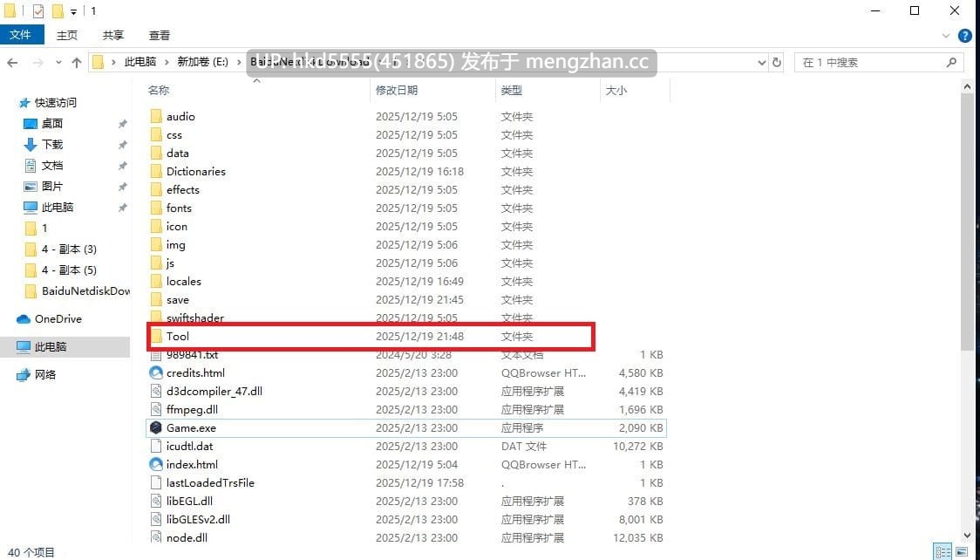The height and width of the screenshot is (560, 980).
Task: Select OneDrive in the navigation pane
Action: pyautogui.click(x=58, y=318)
